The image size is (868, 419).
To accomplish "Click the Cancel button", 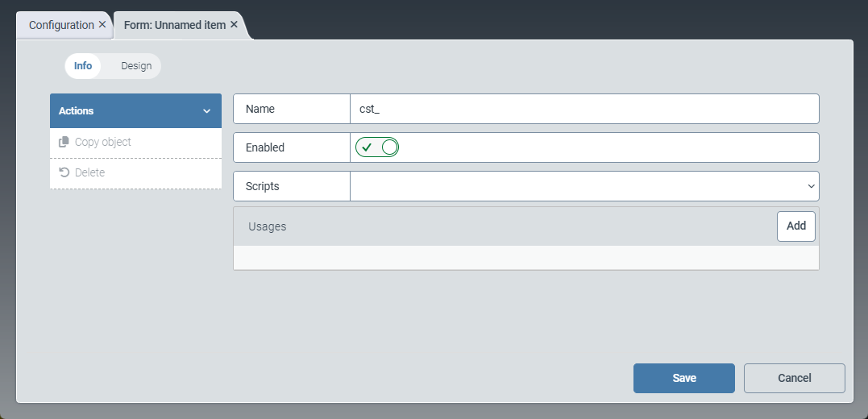I will click(794, 378).
